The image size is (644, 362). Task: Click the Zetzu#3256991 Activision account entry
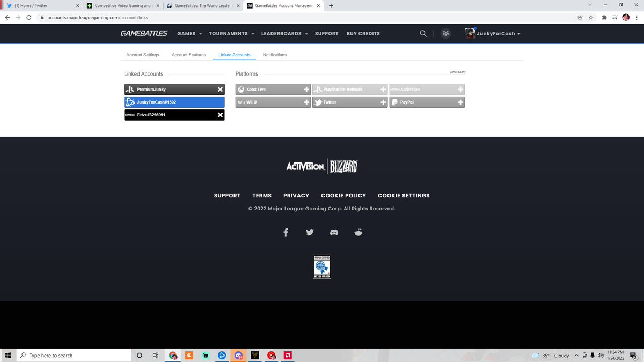[174, 115]
